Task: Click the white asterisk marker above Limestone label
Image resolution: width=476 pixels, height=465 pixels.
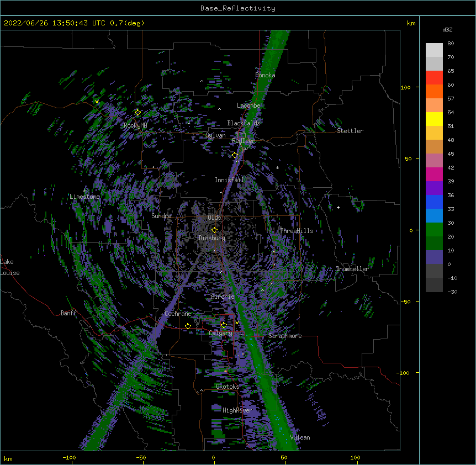Action: (x=84, y=191)
